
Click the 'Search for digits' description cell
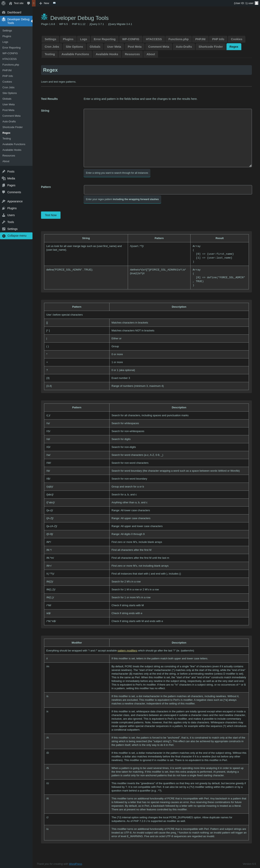179,439
